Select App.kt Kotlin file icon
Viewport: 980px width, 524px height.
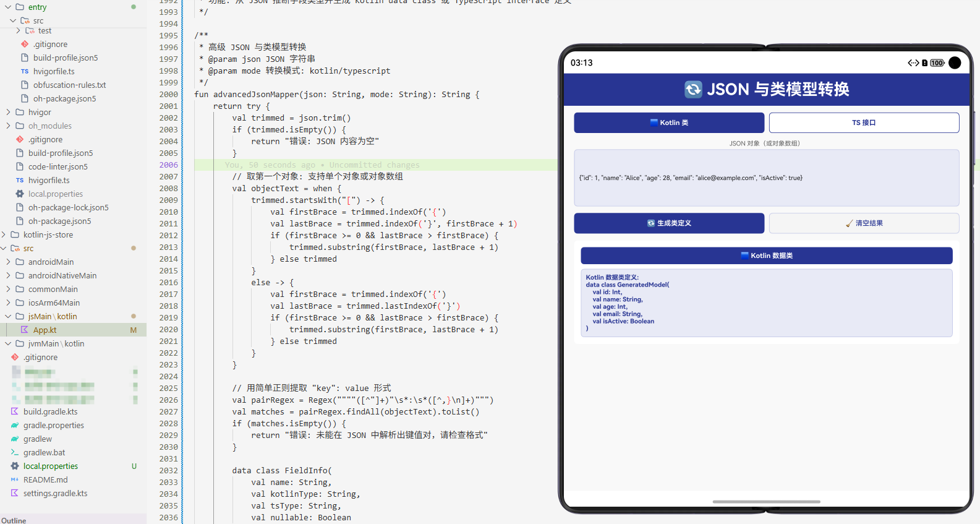(25, 330)
